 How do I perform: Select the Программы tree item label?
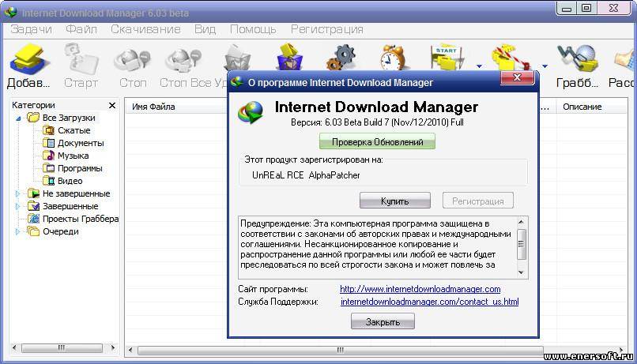(80, 168)
